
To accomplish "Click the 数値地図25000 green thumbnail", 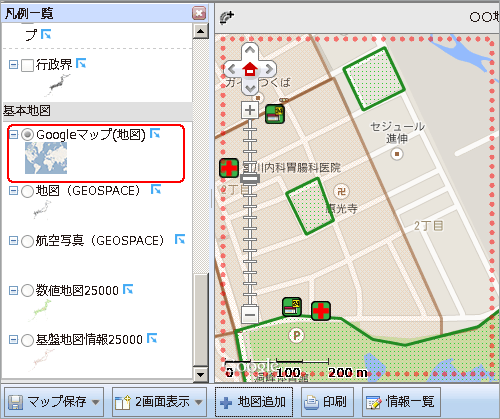I will coord(41,310).
